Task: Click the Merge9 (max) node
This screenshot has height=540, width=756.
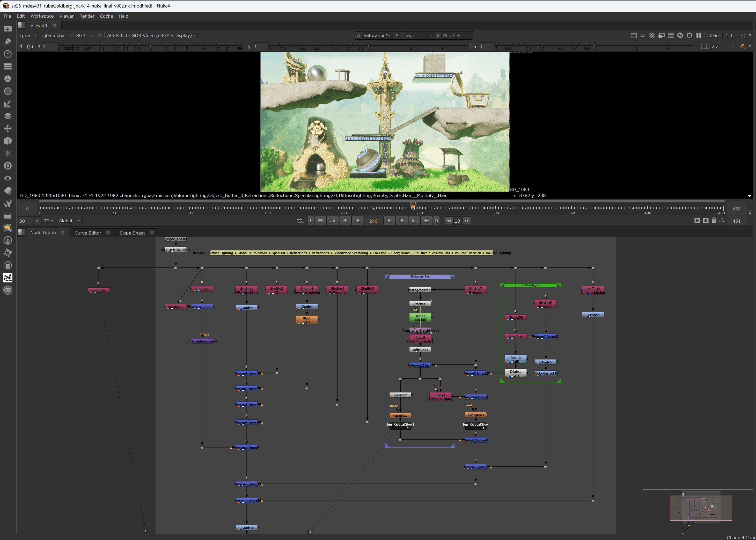Action: tap(246, 448)
